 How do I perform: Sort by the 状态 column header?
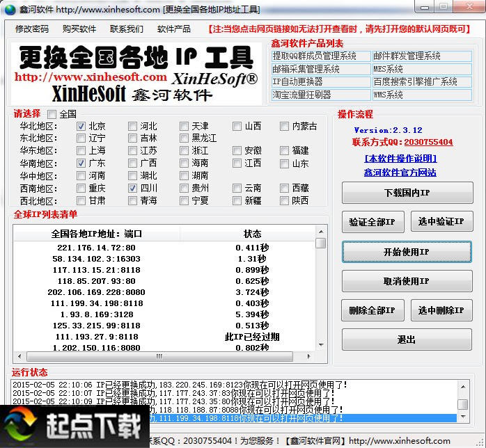coord(247,234)
